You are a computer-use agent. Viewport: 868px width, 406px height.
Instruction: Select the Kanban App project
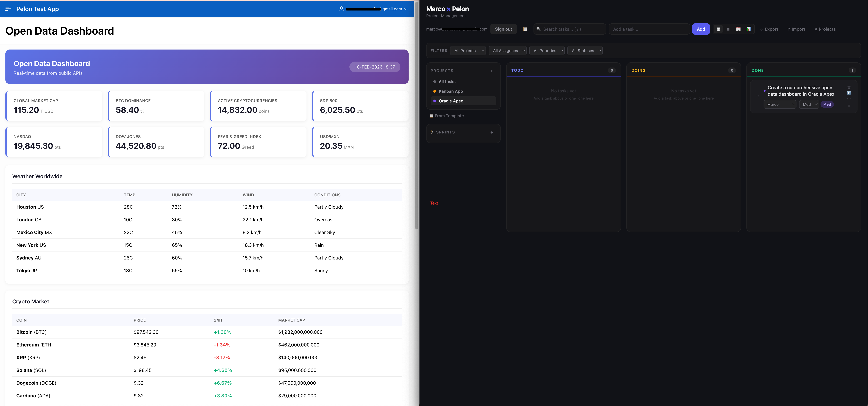click(x=450, y=91)
